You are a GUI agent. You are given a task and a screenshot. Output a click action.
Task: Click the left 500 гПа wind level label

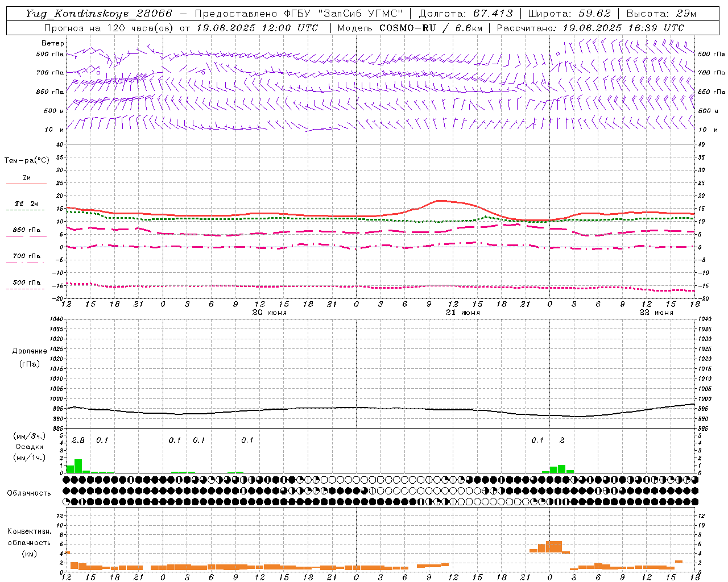point(50,54)
